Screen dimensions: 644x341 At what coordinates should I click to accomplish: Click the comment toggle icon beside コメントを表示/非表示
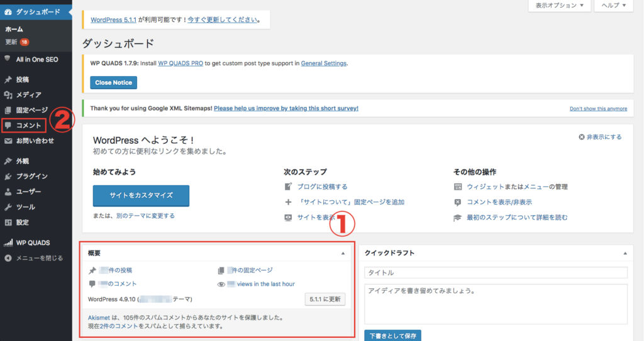click(x=458, y=202)
